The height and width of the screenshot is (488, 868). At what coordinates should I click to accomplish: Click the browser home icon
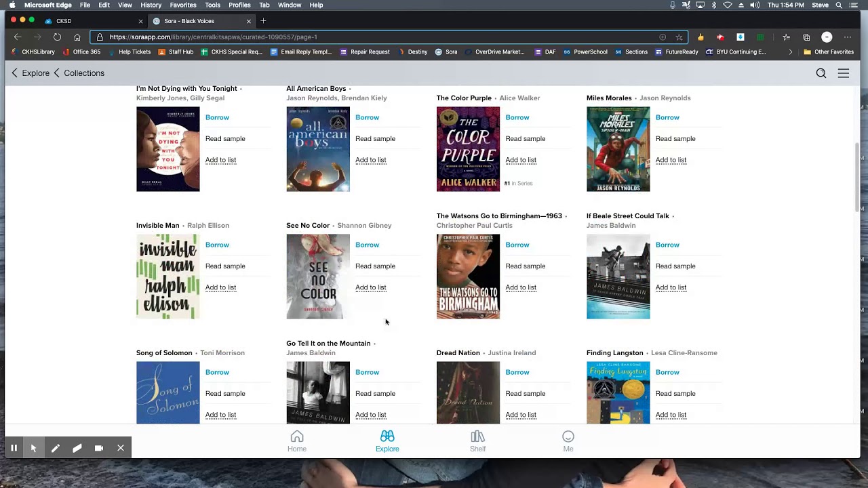point(77,37)
